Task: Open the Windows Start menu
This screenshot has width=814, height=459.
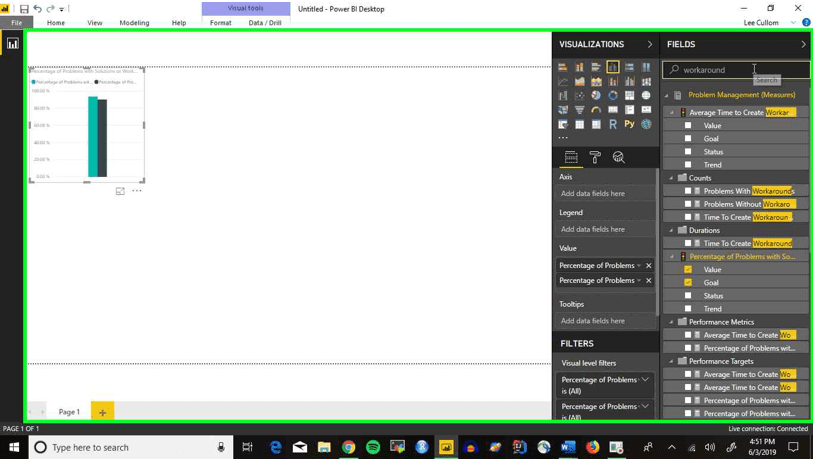Action: [x=14, y=447]
